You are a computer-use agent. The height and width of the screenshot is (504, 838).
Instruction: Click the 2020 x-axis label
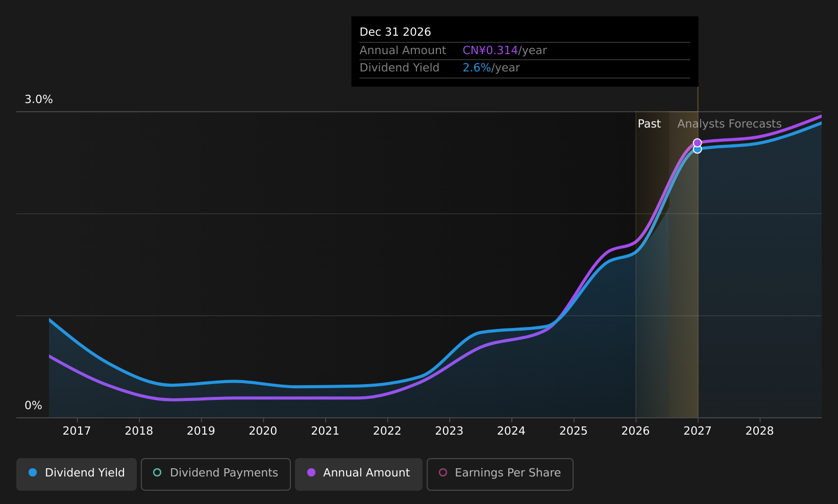[263, 431]
